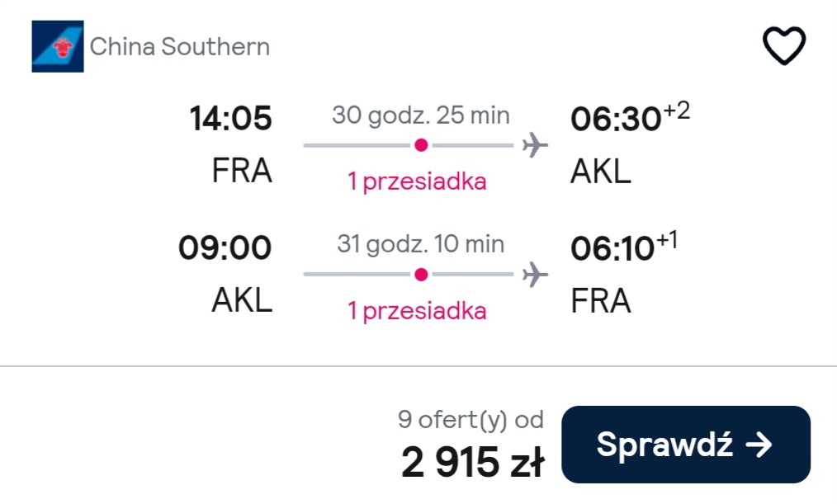Viewport: 837px width, 504px height.
Task: Save flight with the heart icon
Action: [x=783, y=46]
